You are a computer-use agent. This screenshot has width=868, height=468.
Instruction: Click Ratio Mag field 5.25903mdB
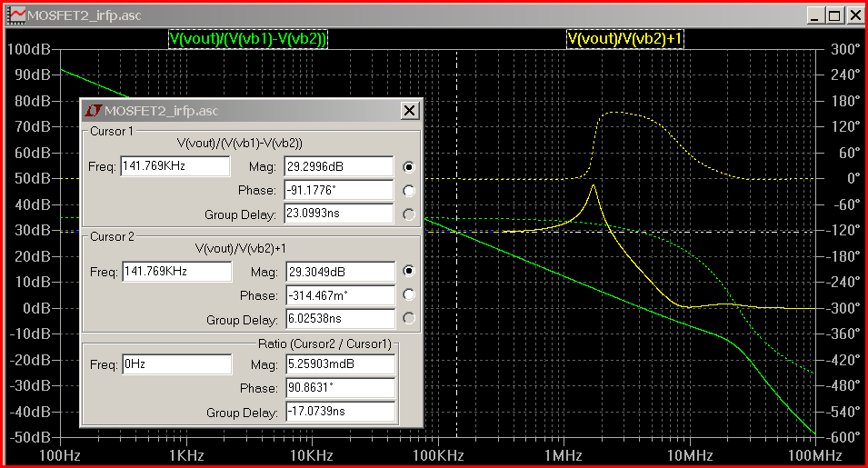tap(341, 364)
